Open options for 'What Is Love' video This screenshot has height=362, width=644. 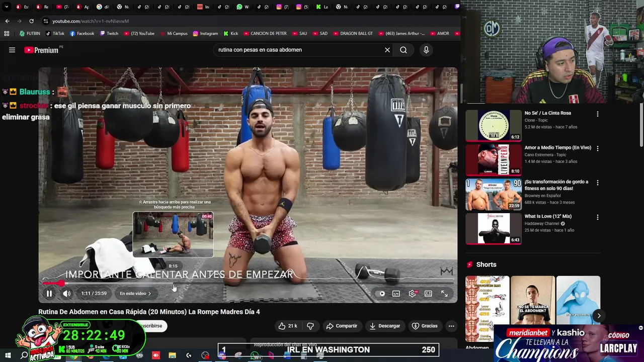click(598, 217)
